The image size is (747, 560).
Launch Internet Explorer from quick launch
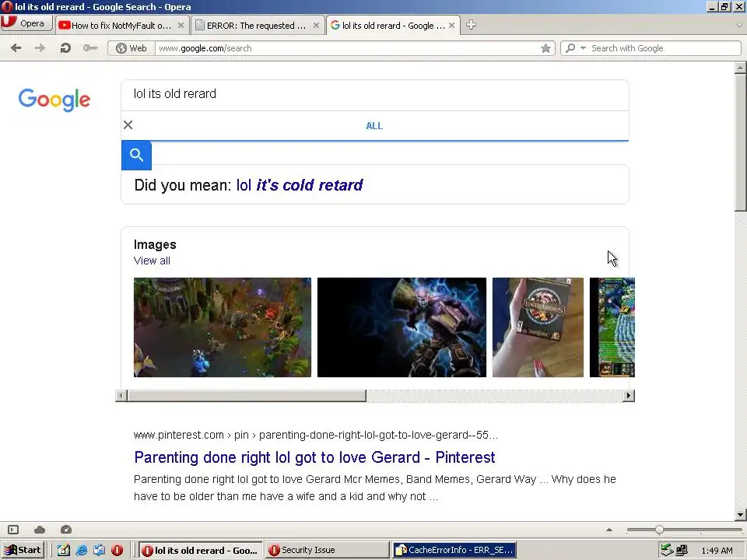[82, 550]
